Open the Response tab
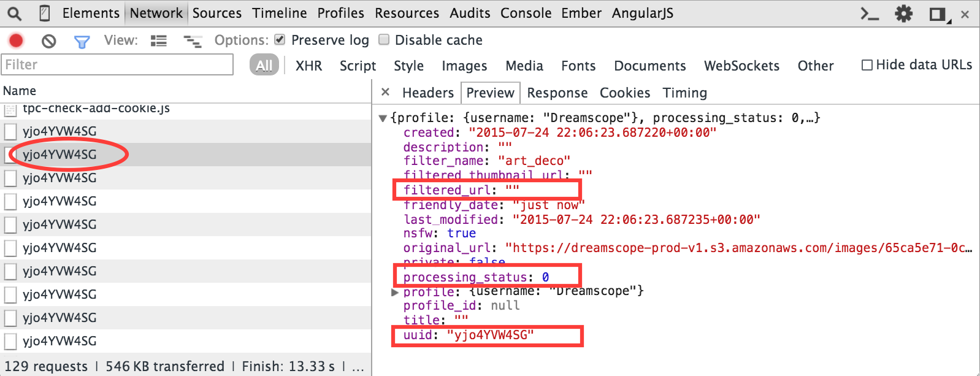Image resolution: width=980 pixels, height=376 pixels. 557,93
